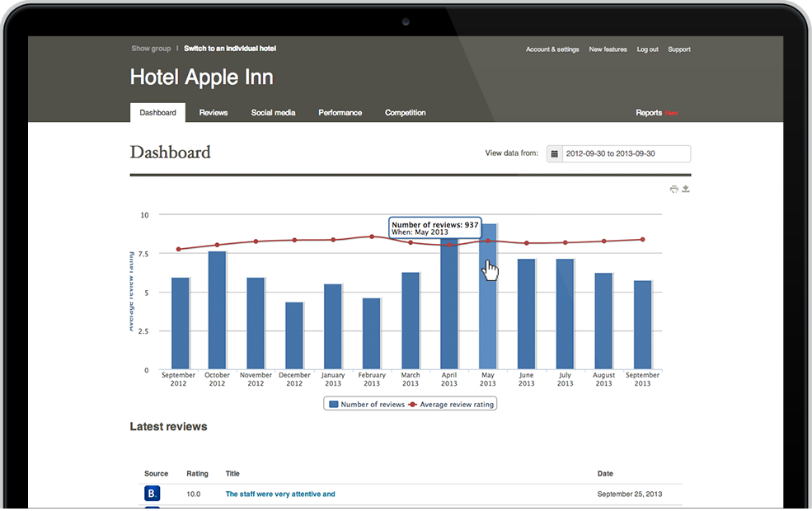Screen dimensions: 812x511
Task: Click the New features link
Action: 608,49
